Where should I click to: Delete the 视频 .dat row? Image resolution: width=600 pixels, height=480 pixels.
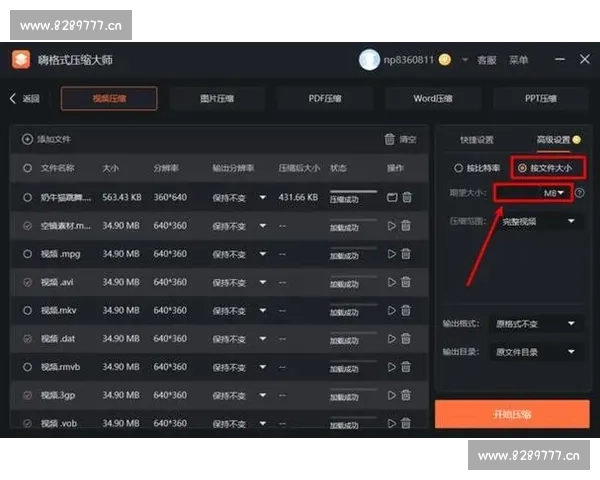406,338
